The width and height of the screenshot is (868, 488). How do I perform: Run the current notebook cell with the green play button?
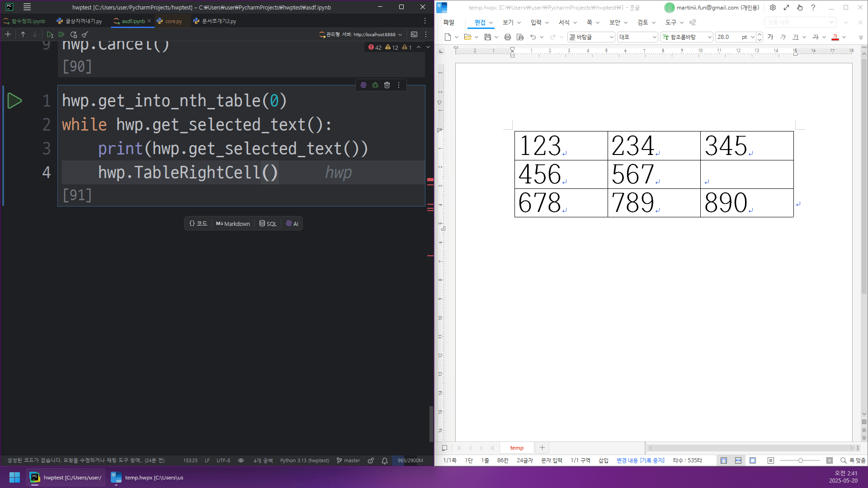tap(14, 101)
